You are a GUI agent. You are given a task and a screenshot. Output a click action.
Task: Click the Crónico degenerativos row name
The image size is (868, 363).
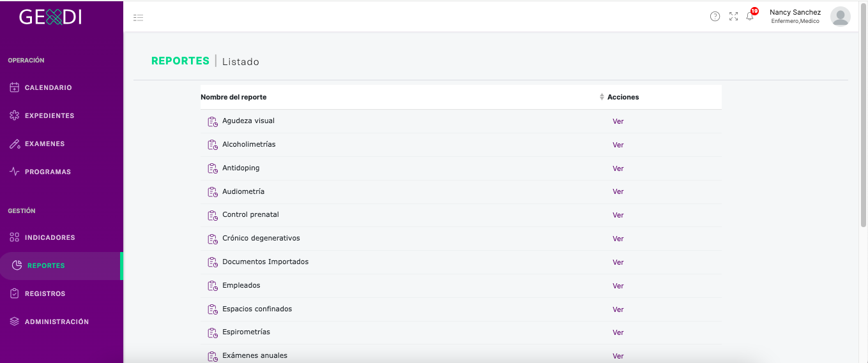coord(261,238)
